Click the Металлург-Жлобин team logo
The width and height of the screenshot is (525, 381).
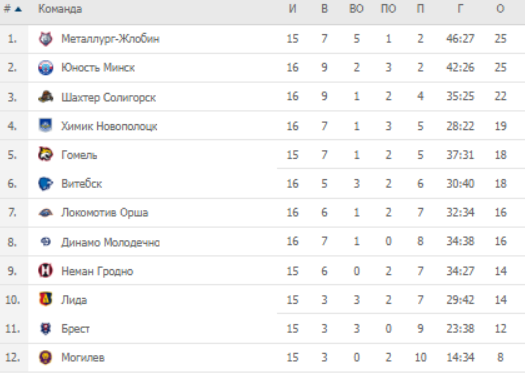pos(46,39)
